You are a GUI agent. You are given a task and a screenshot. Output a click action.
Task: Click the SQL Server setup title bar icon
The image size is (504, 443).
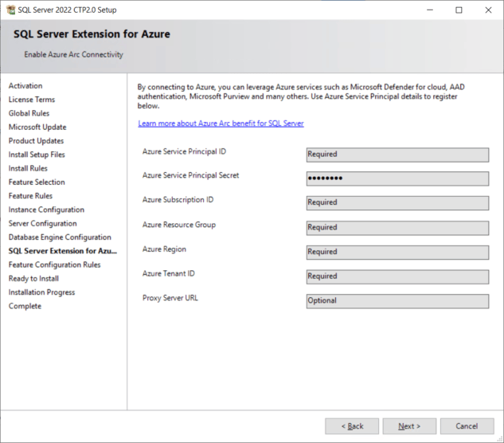(x=10, y=10)
